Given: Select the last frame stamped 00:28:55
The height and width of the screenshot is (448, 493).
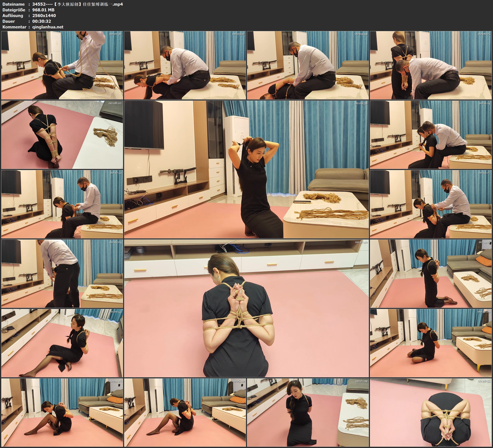Looking at the screenshot, I should coord(431,412).
